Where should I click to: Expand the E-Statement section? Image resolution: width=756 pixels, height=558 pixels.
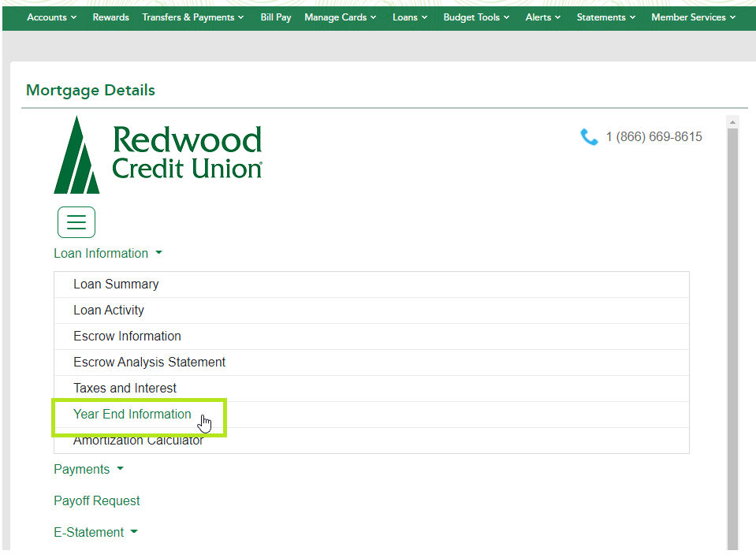[x=95, y=533]
